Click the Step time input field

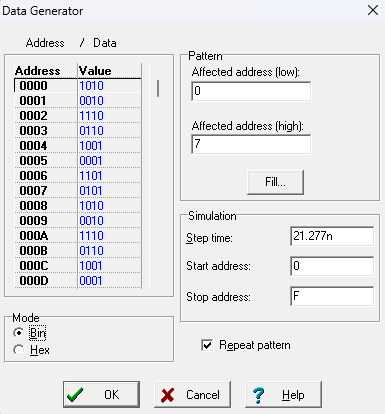click(332, 236)
